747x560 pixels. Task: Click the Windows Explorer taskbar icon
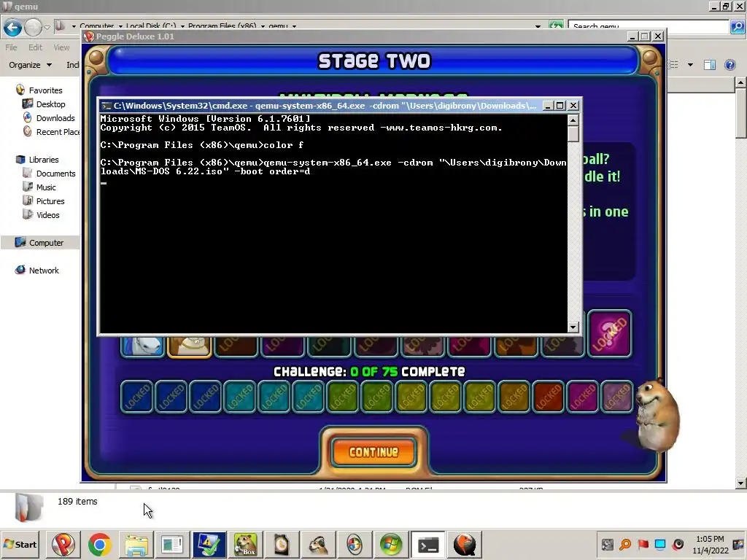136,544
